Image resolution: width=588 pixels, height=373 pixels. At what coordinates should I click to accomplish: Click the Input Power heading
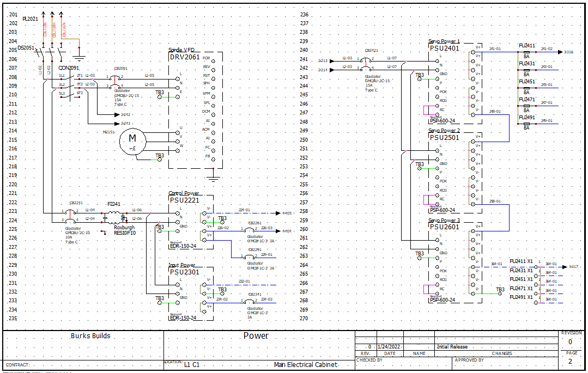coord(182,265)
